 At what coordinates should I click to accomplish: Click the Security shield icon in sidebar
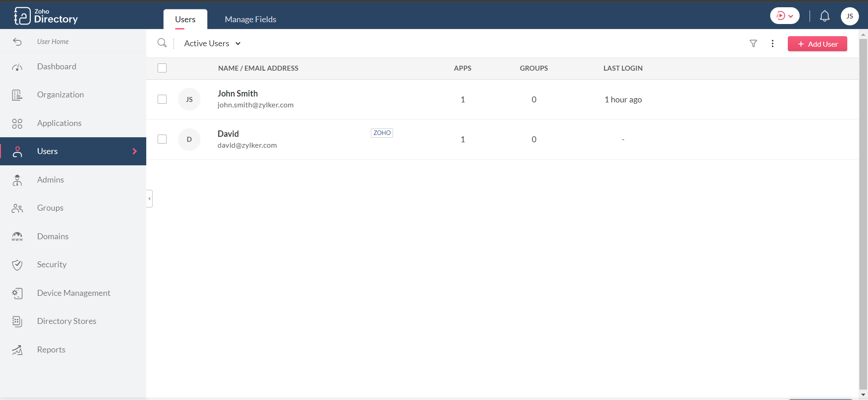[17, 265]
